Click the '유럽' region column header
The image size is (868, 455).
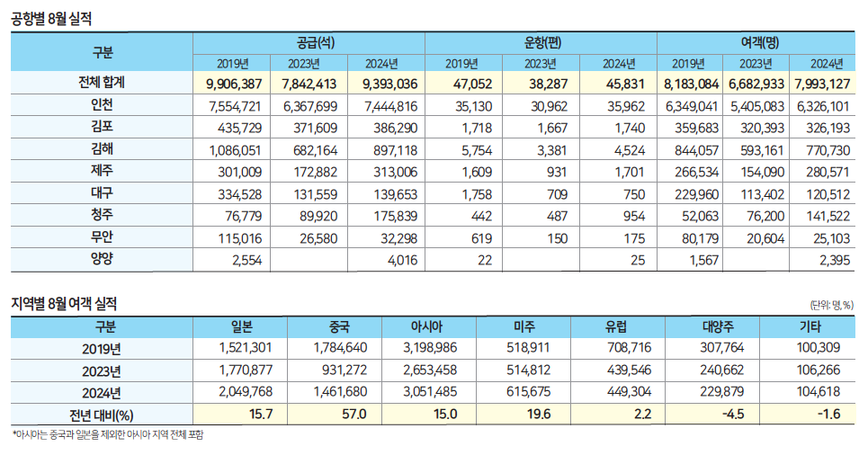[x=616, y=327]
